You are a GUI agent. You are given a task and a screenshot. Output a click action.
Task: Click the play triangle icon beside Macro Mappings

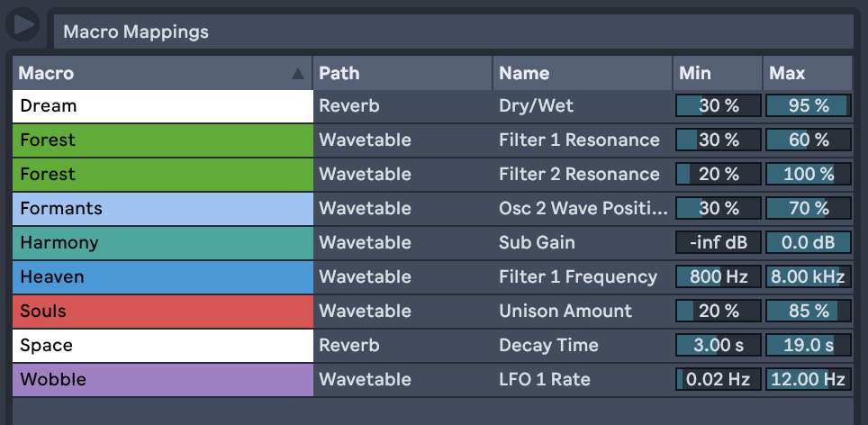pyautogui.click(x=23, y=23)
